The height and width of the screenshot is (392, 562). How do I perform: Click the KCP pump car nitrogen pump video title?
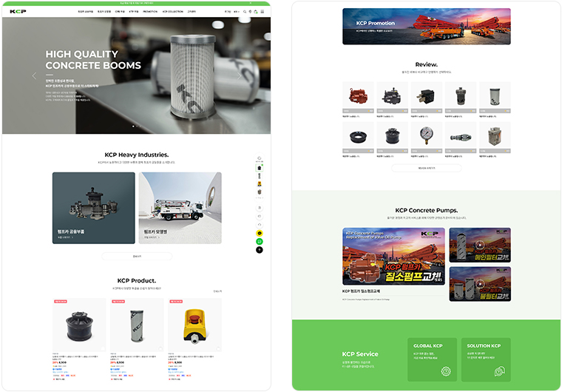pyautogui.click(x=361, y=291)
